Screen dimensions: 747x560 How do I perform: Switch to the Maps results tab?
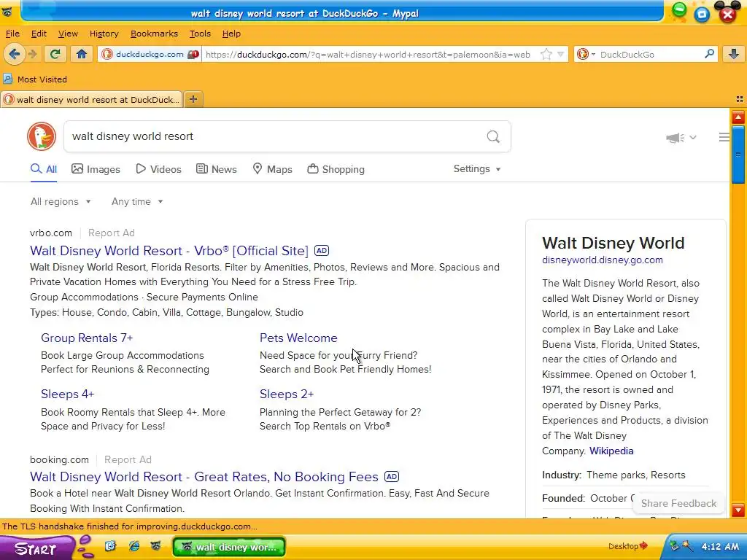[x=273, y=169]
